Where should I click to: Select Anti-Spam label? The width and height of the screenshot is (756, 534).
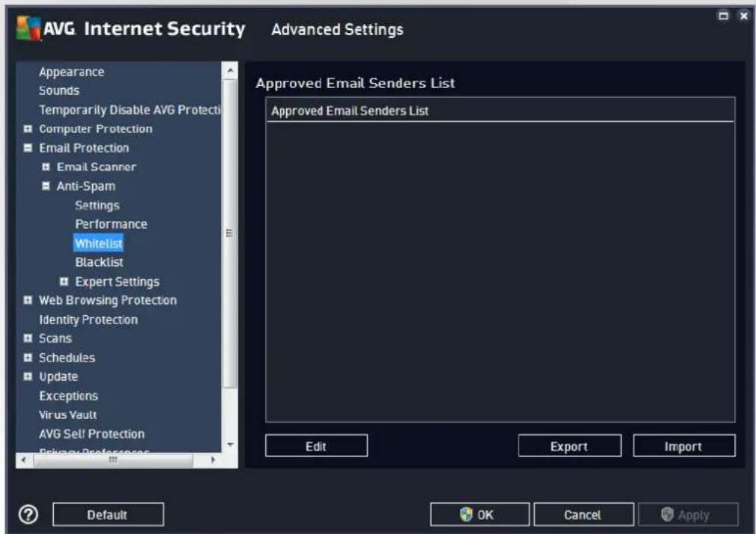[x=86, y=186]
